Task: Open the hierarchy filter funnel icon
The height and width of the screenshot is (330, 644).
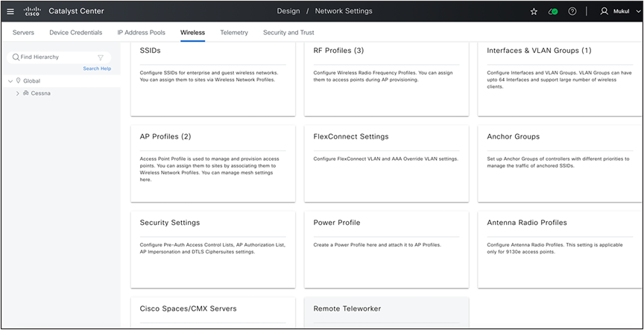Action: [101, 57]
